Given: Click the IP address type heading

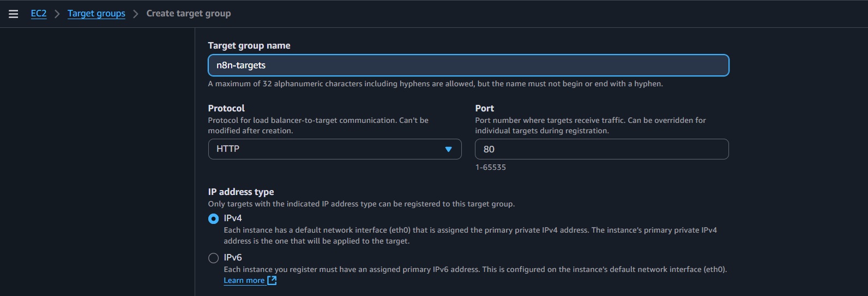Looking at the screenshot, I should [241, 192].
